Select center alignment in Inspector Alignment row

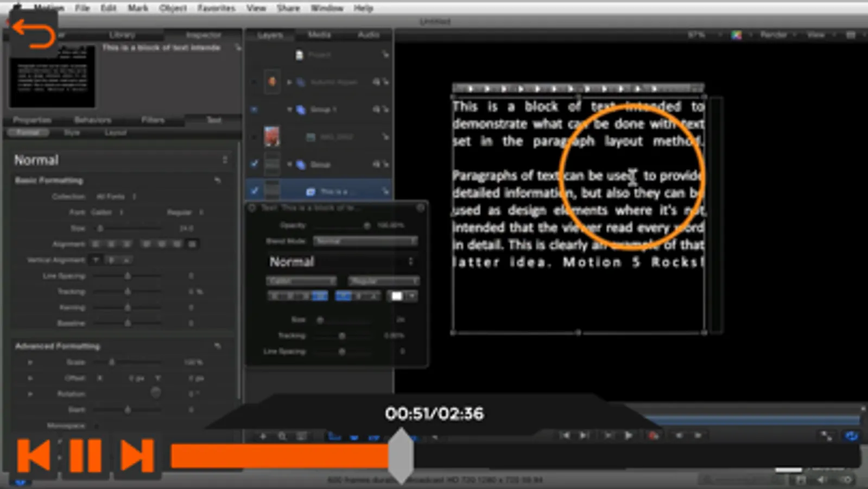click(111, 244)
